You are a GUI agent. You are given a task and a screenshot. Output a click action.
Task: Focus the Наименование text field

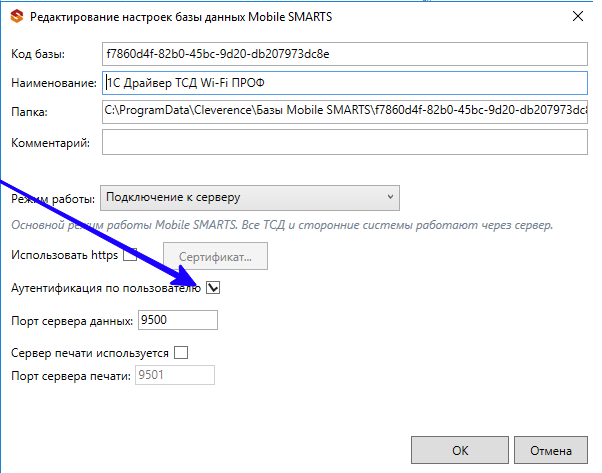[x=345, y=83]
